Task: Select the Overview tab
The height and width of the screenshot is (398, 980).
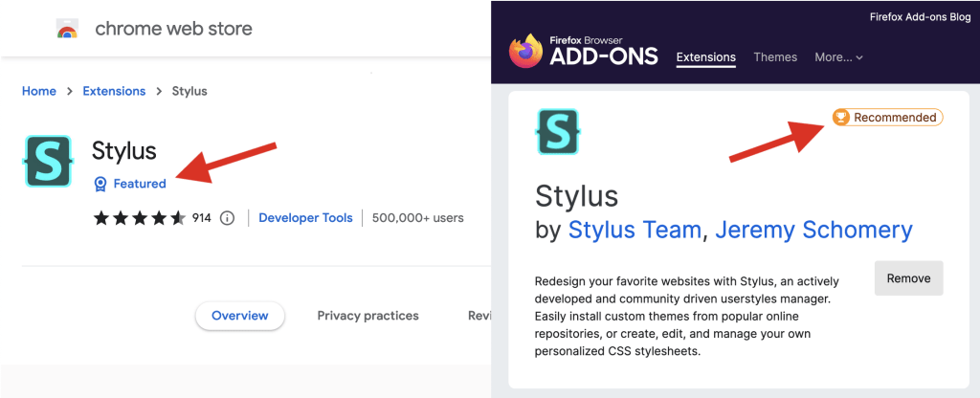Action: pos(240,316)
